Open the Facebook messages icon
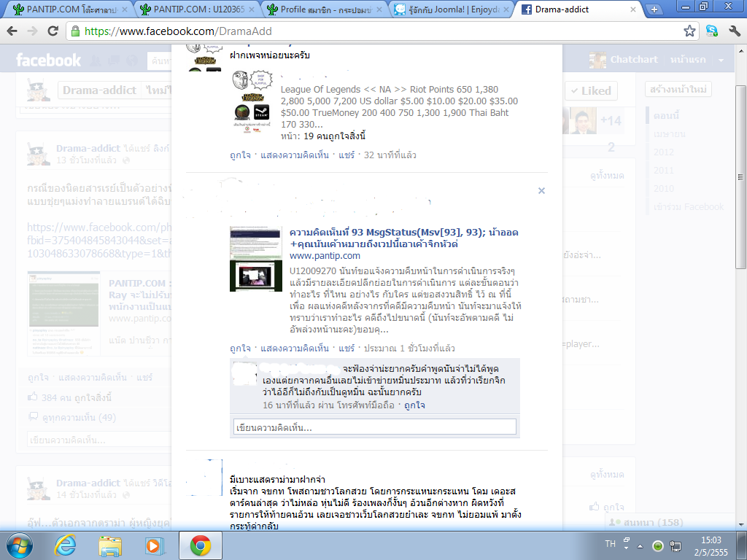 [114, 61]
